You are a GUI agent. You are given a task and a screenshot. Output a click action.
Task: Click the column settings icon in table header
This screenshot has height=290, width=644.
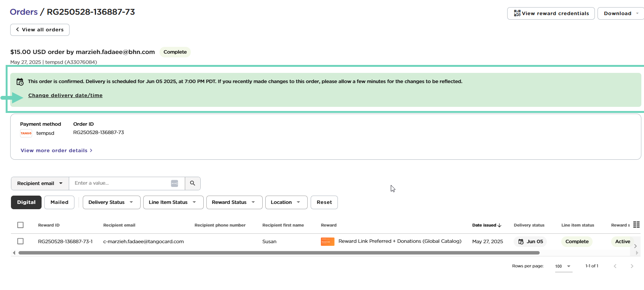(636, 225)
